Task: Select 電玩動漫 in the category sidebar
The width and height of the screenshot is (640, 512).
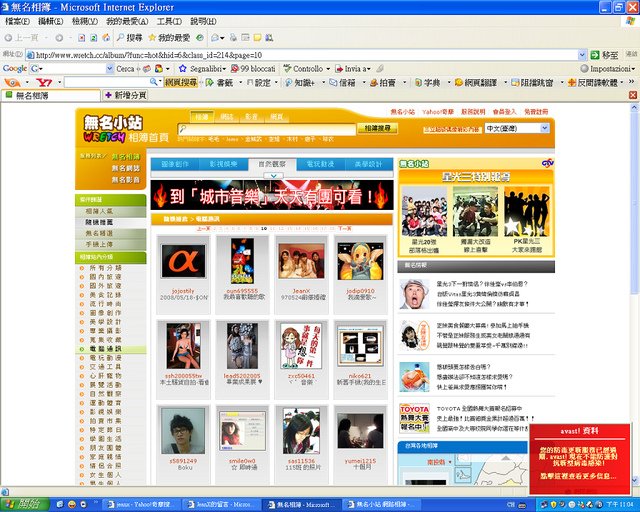Action: click(x=105, y=358)
